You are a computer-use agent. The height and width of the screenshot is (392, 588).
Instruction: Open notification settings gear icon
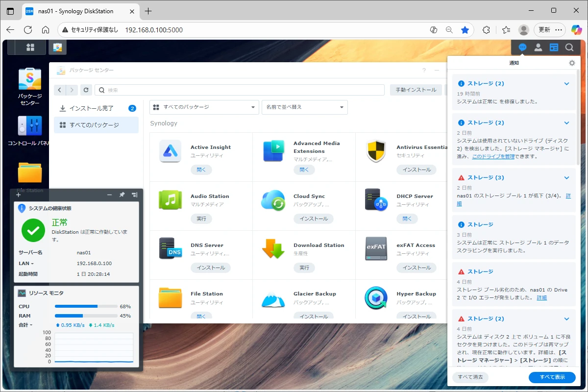click(572, 63)
